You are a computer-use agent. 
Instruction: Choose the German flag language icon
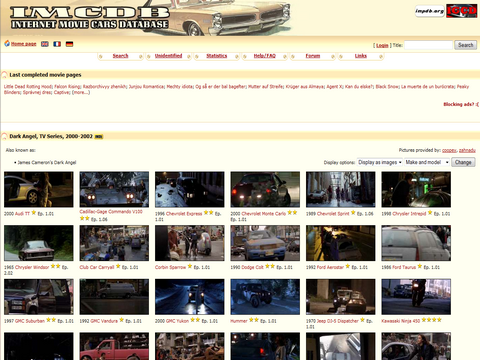pyautogui.click(x=69, y=44)
